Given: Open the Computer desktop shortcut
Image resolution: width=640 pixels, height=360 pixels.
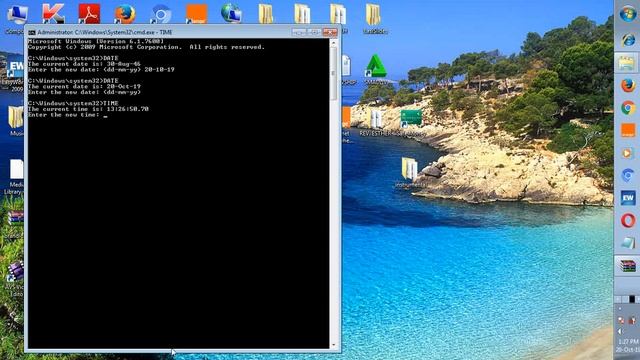Looking at the screenshot, I should [x=17, y=14].
